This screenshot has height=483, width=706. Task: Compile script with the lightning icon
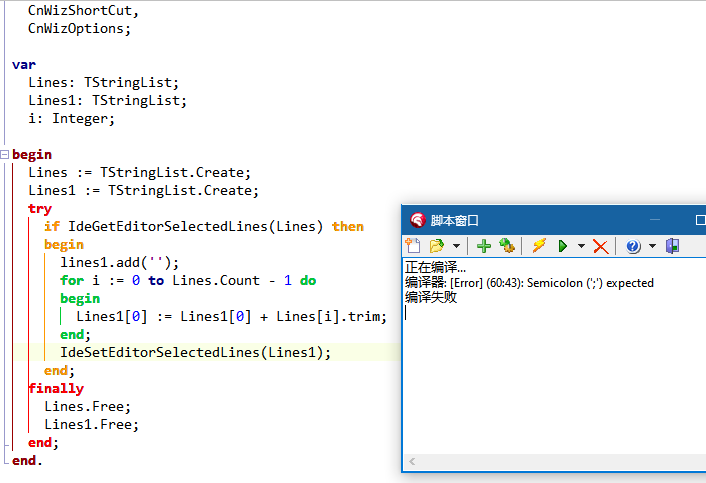[x=539, y=246]
